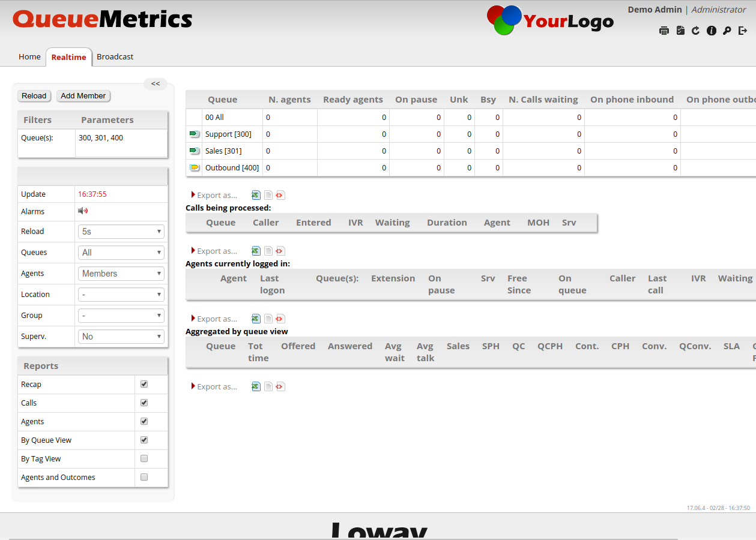Enable the By Tag View checkbox

point(144,458)
